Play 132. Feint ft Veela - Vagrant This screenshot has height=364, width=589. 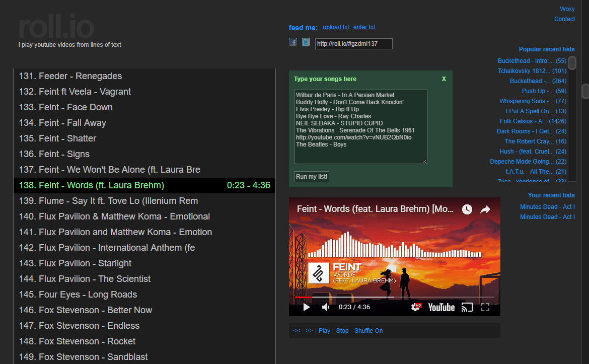point(144,92)
